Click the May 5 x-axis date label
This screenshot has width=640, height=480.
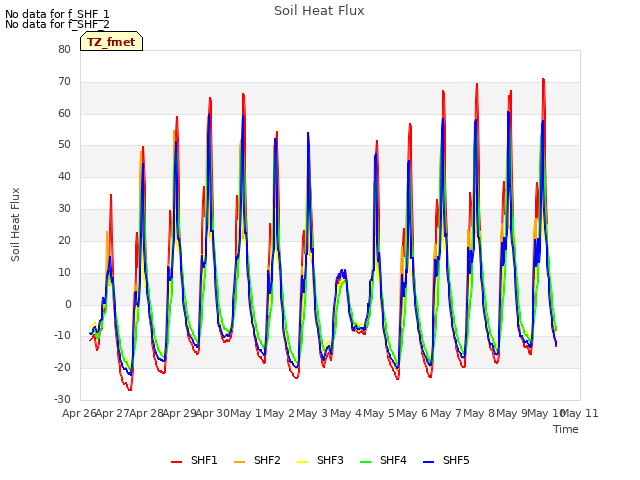pyautogui.click(x=379, y=413)
